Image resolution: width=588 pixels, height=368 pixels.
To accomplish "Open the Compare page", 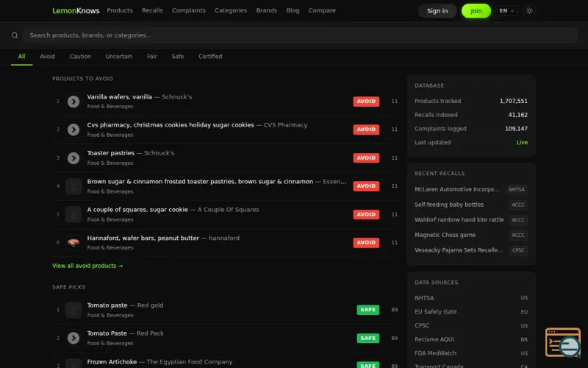I will click(x=322, y=10).
